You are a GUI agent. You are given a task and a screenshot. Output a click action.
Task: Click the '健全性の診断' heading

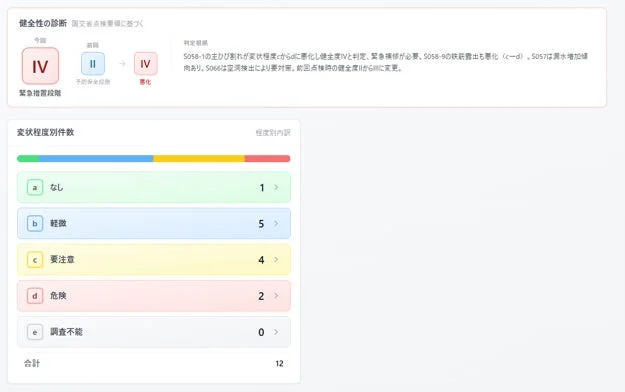[x=43, y=24]
